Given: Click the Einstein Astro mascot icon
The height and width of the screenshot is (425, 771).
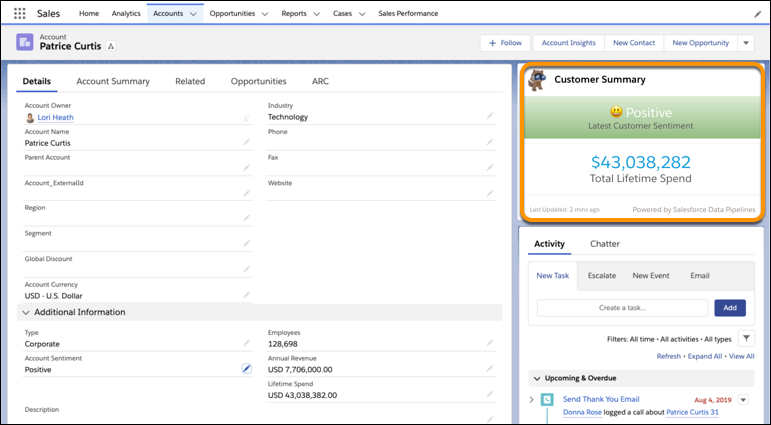Looking at the screenshot, I should (x=537, y=80).
